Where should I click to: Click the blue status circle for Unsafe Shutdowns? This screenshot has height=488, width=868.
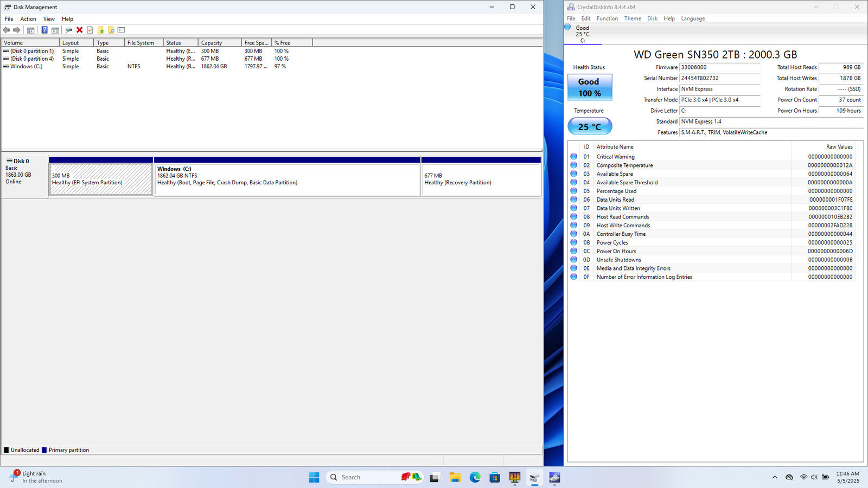573,260
